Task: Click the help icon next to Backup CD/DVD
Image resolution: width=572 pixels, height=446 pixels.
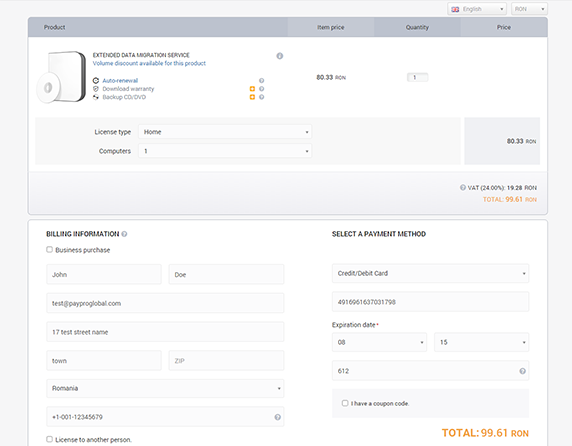Action: click(x=262, y=97)
